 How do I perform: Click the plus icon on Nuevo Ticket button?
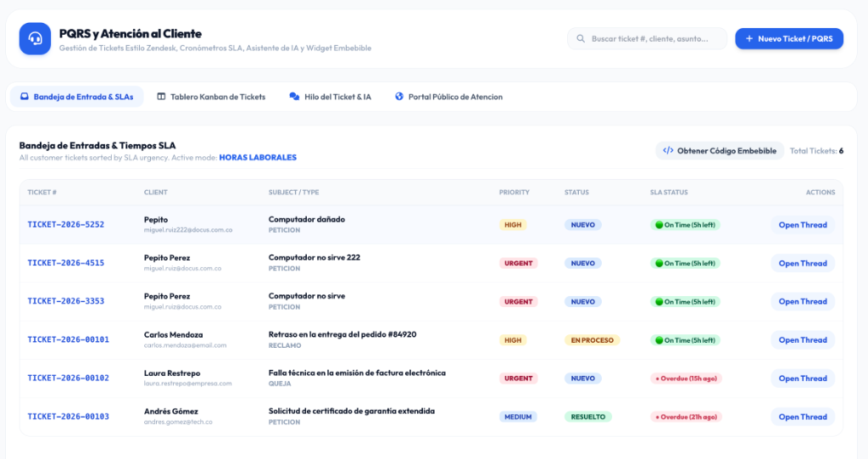pyautogui.click(x=749, y=39)
